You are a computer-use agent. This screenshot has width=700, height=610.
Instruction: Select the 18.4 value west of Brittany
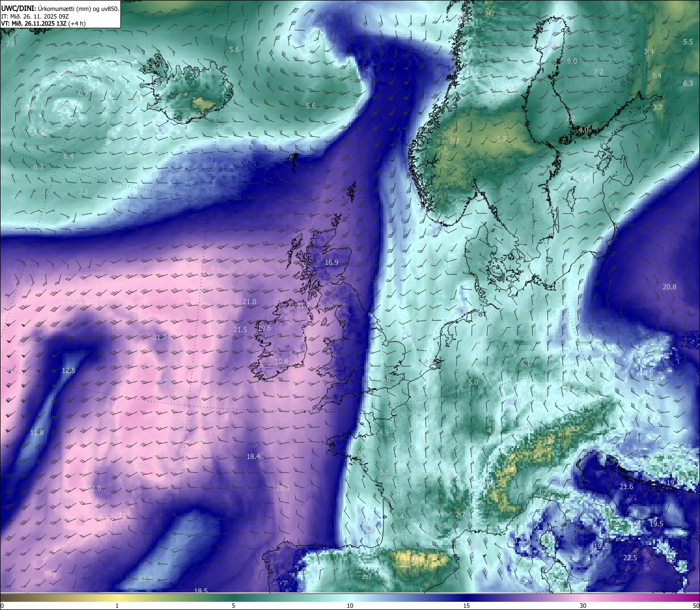[253, 456]
